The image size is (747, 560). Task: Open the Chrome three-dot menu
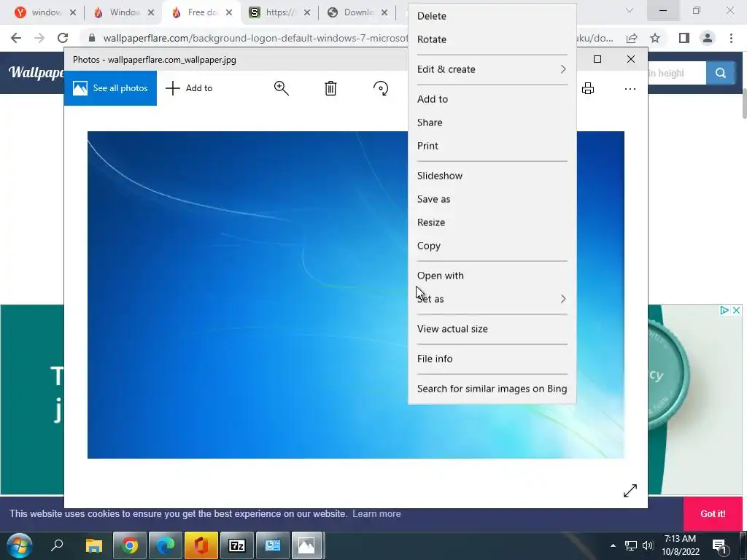pos(731,38)
